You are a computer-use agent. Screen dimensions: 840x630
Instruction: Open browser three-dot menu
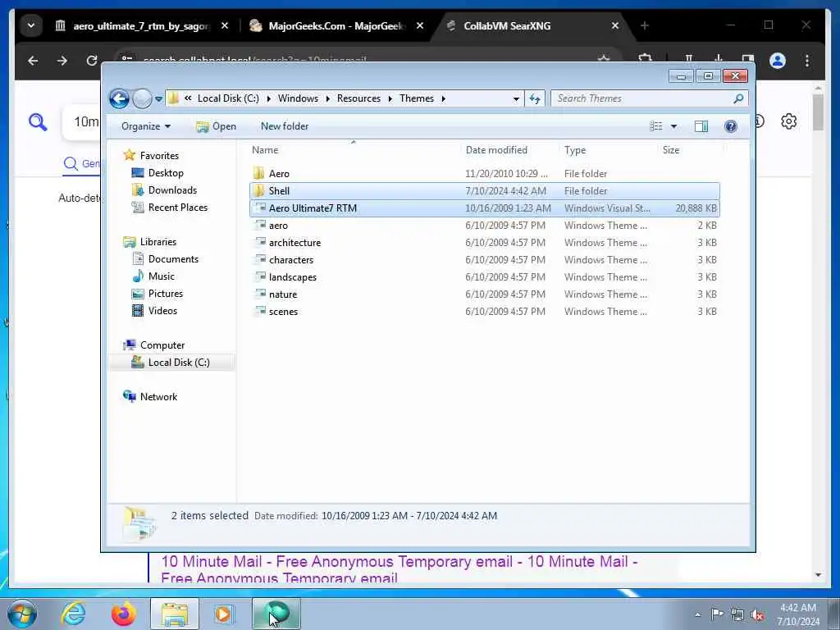pyautogui.click(x=807, y=61)
